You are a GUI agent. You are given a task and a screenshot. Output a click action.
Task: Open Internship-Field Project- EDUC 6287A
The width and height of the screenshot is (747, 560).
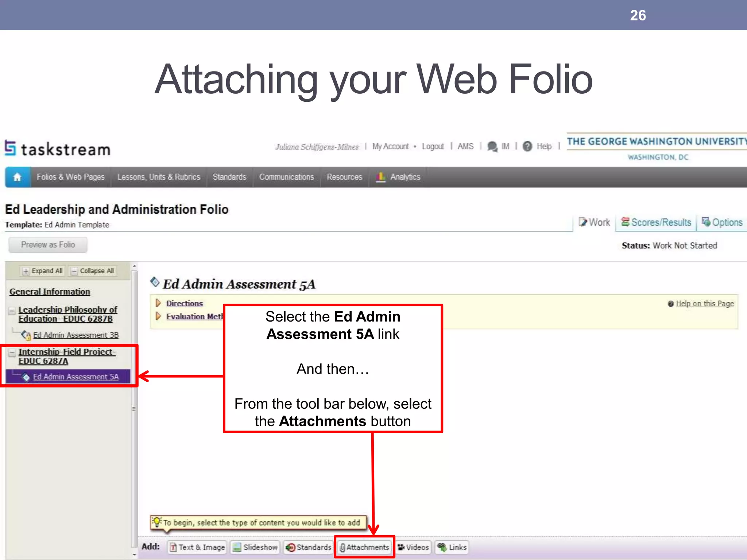point(67,357)
